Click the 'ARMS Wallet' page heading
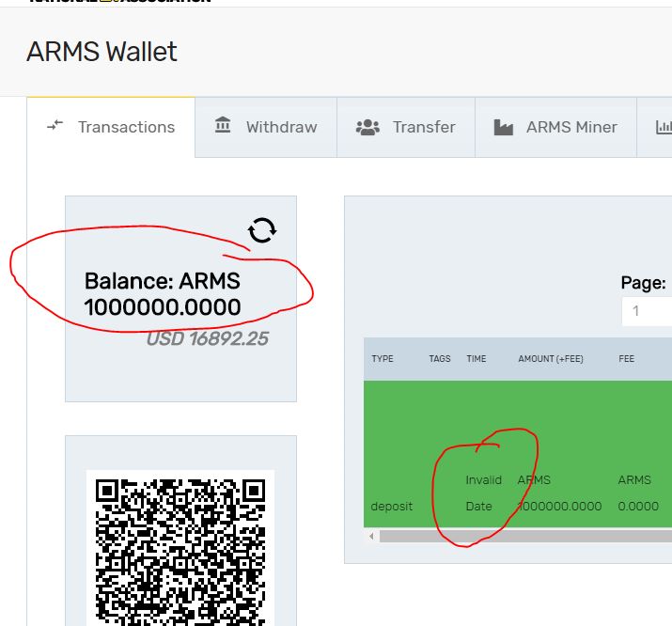 coord(102,52)
